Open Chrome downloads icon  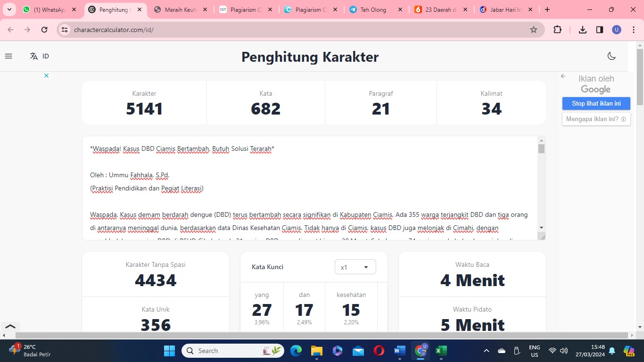[583, 30]
